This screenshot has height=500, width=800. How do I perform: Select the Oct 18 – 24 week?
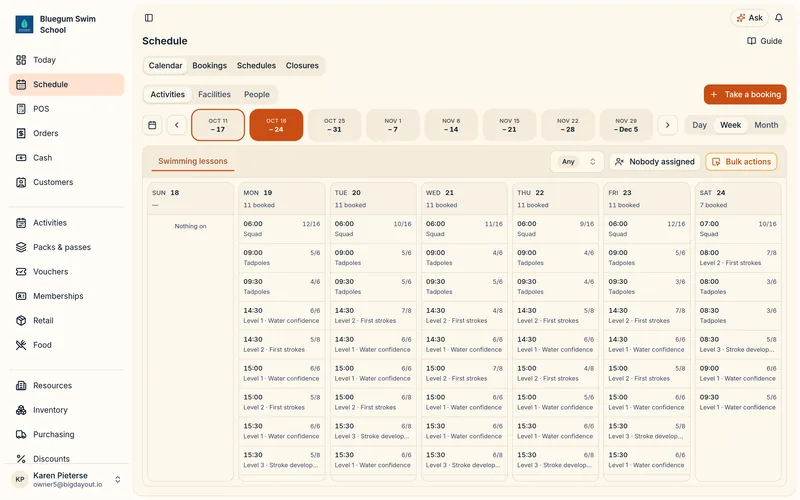276,125
